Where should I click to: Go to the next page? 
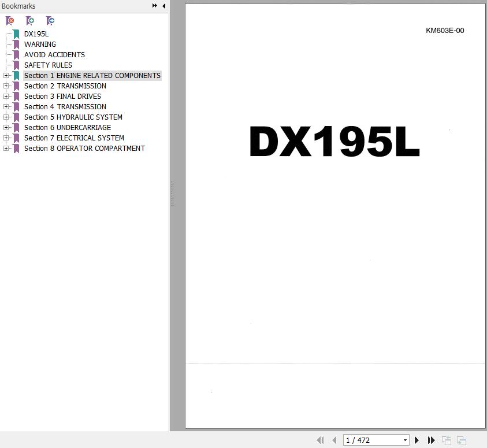pos(417,440)
